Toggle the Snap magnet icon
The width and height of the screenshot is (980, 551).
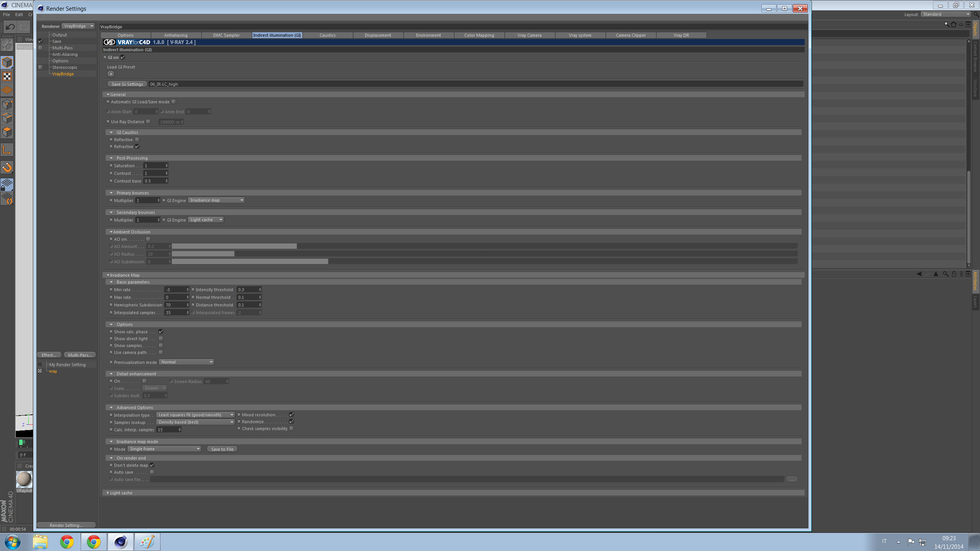tap(7, 167)
